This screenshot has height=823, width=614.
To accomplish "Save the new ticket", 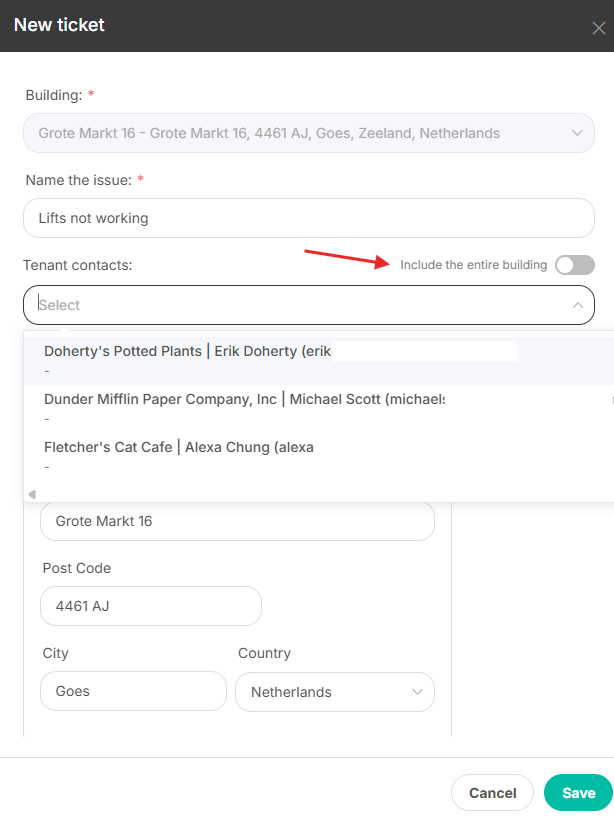I will pos(578,793).
